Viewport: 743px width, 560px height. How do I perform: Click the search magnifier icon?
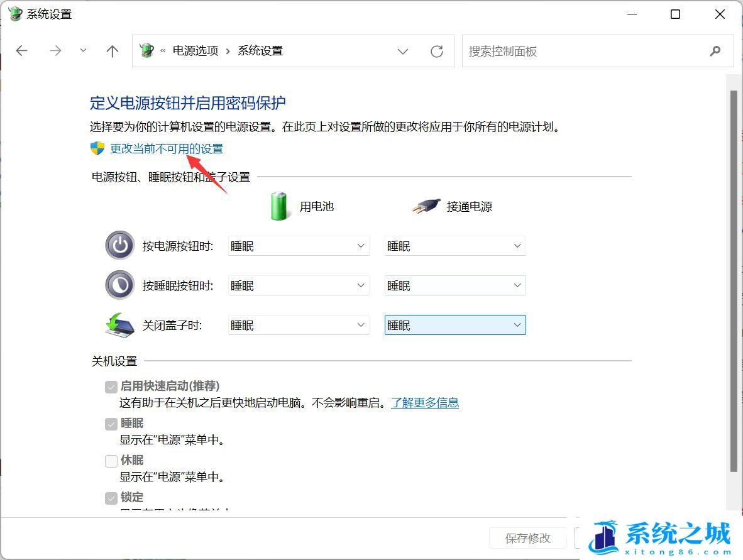coord(715,51)
